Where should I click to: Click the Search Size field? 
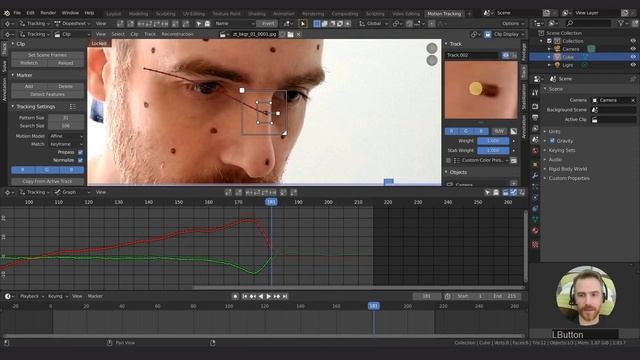(66, 126)
